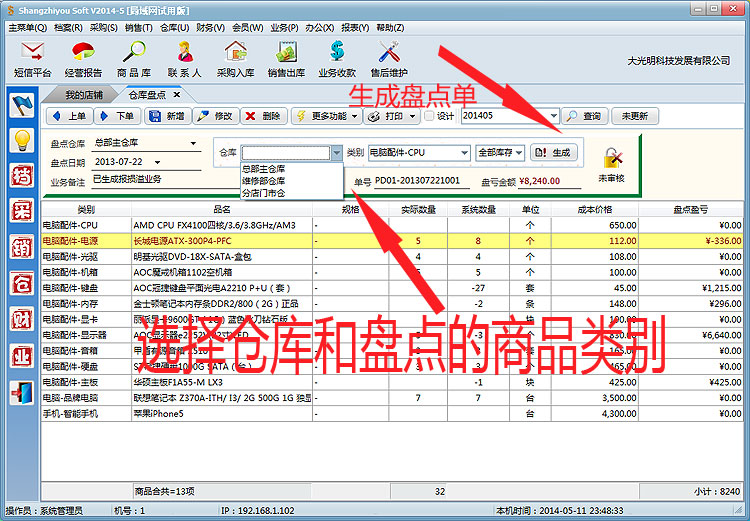Select row 长城电源ATX-300P4-PFC
The height and width of the screenshot is (521, 750).
click(392, 241)
